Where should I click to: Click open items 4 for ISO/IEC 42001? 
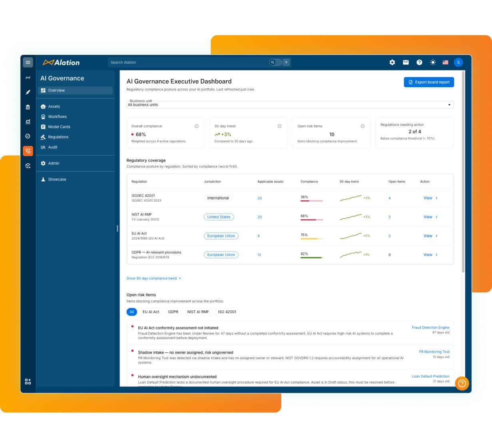pos(390,198)
